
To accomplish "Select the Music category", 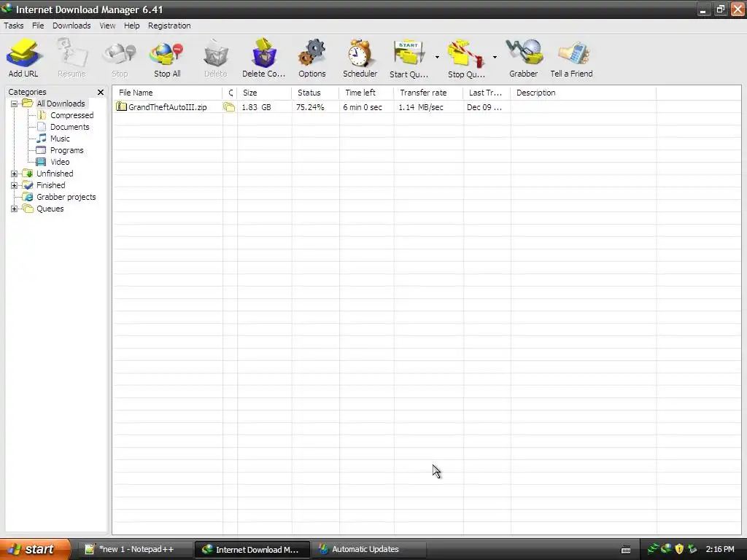I will tap(60, 139).
